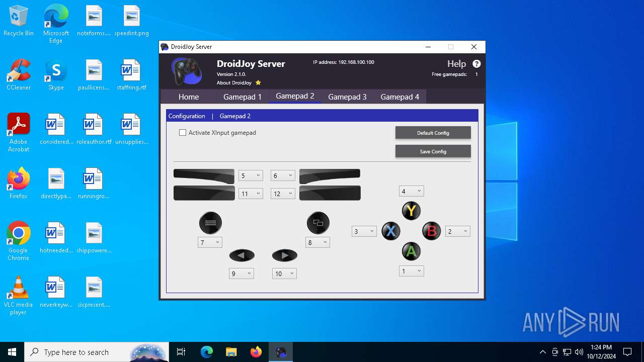Click the Menu (start) round button icon
This screenshot has height=362, width=644.
click(210, 223)
